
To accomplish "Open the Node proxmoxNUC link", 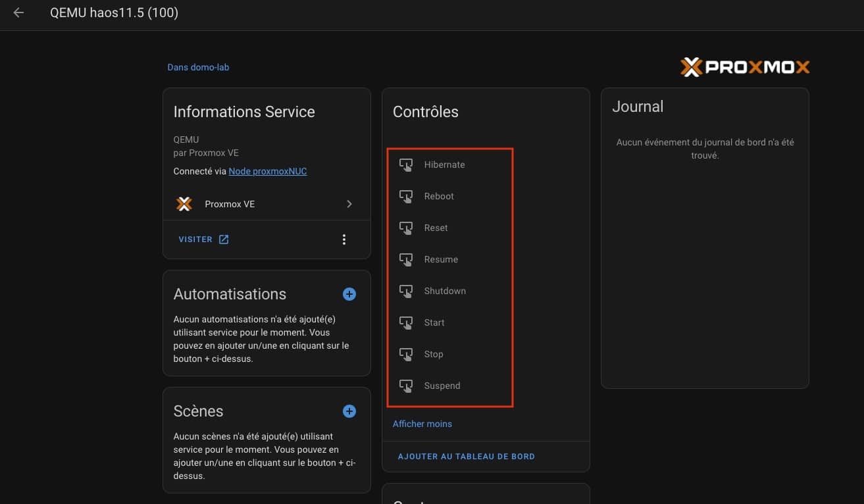I will point(268,171).
